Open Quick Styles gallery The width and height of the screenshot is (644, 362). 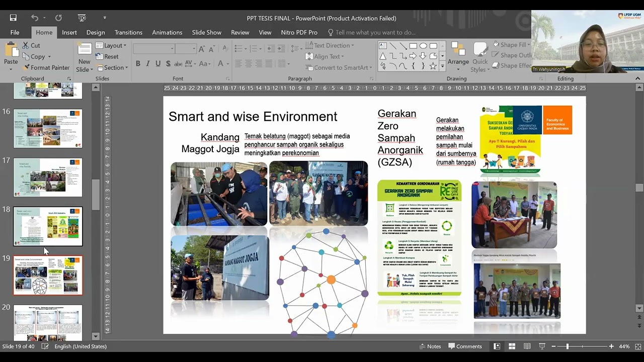(x=480, y=57)
